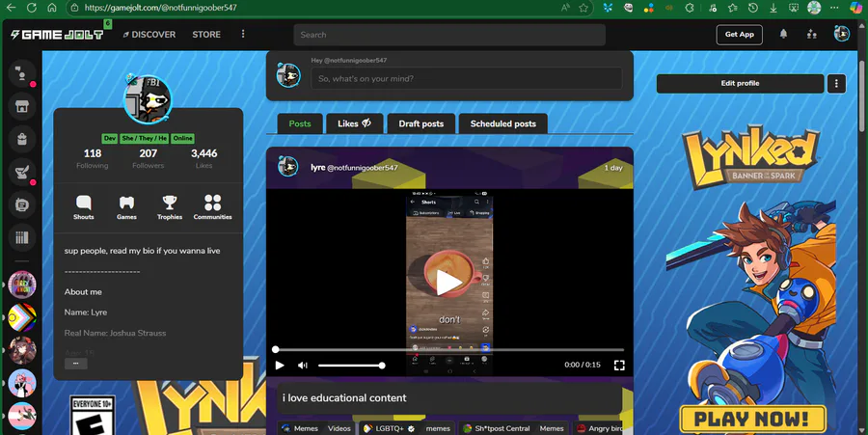
Task: Click the video progress bar
Action: tap(449, 350)
